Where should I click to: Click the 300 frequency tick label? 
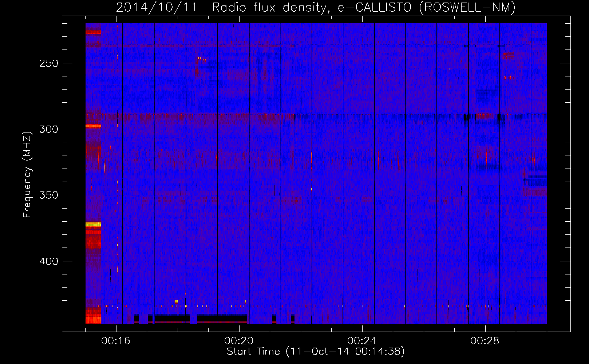[49, 129]
